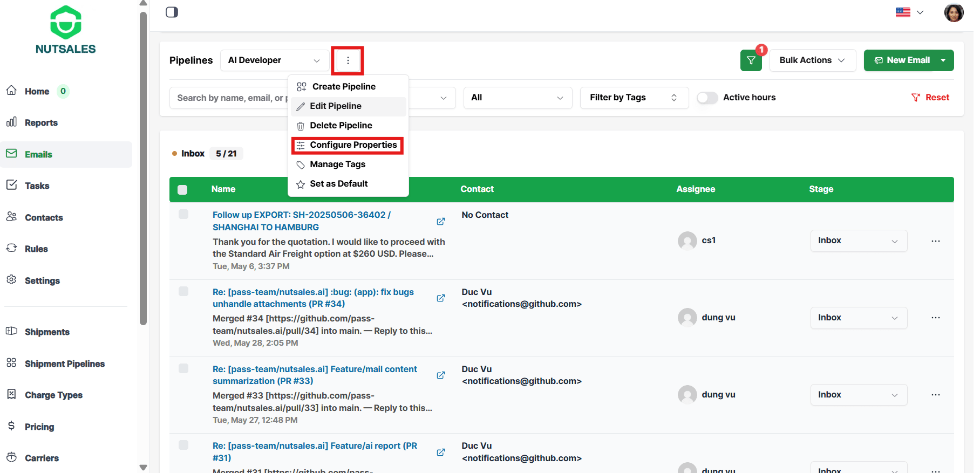Click the Reset filters link

pos(930,98)
